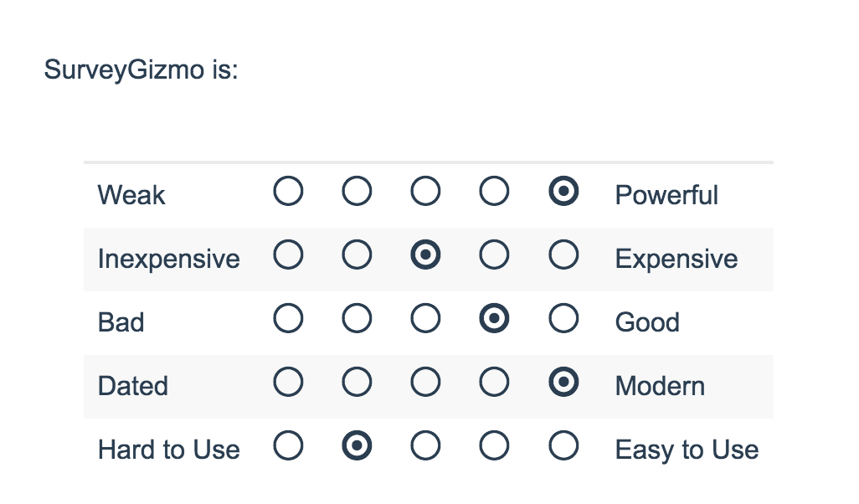
Task: Select the fourth radio in the Dated row
Action: (494, 383)
